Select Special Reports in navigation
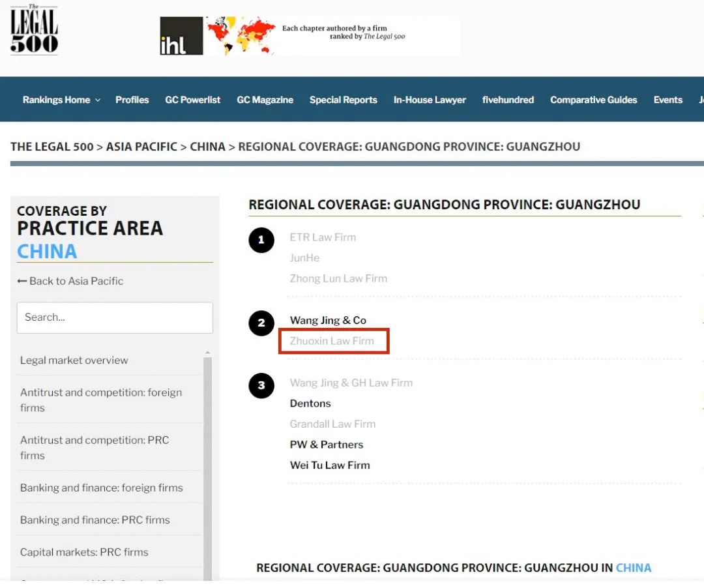Screen dimensions: 704x588 click(344, 100)
